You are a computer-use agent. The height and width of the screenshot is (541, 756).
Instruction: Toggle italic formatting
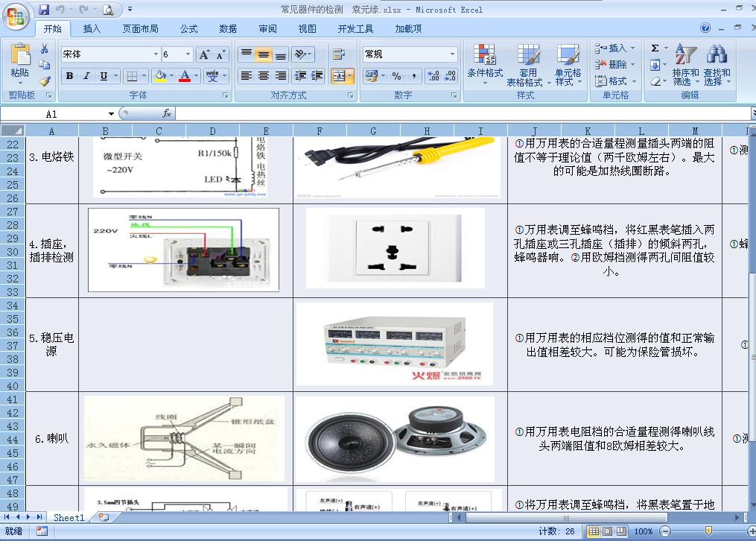(x=87, y=76)
